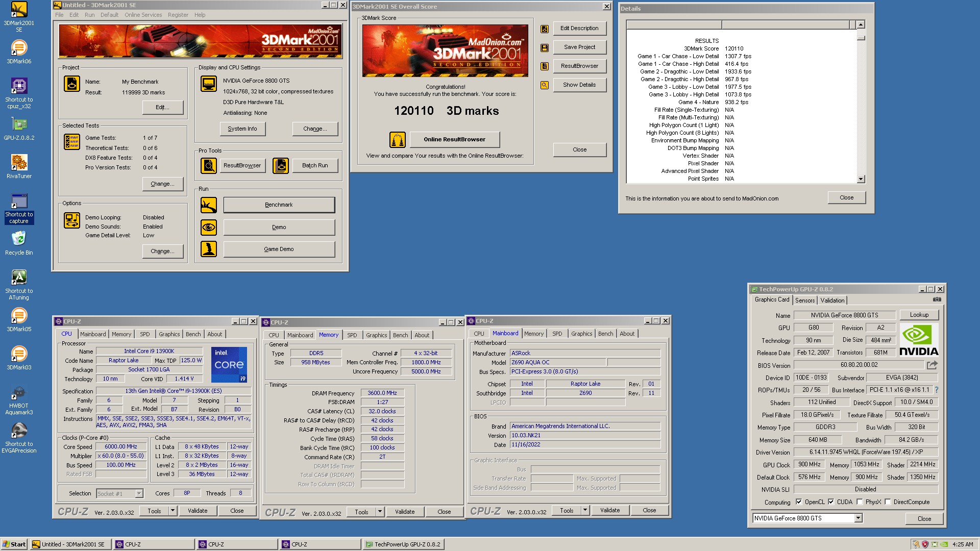Click the Project icon beside My Benchmark
The width and height of the screenshot is (980, 551).
[71, 83]
